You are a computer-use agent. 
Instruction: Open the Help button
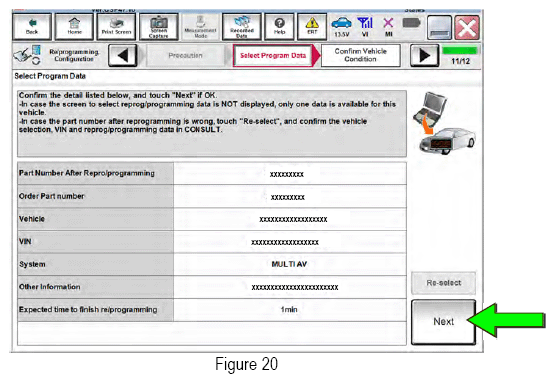[279, 27]
